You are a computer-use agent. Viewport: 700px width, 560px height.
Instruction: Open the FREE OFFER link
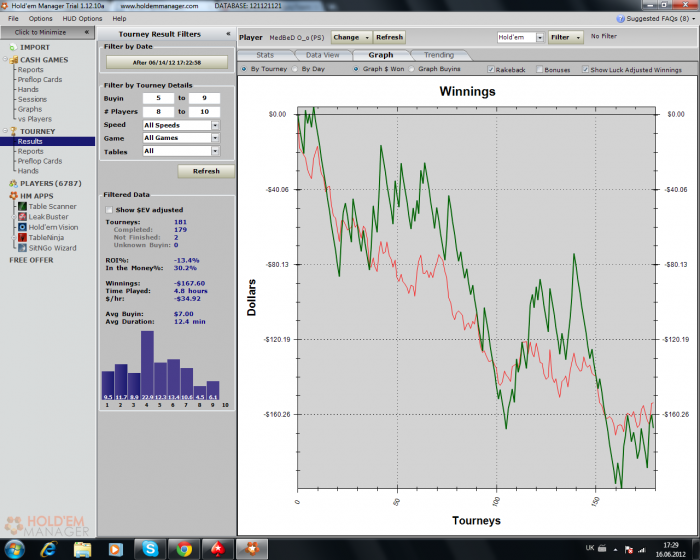pyautogui.click(x=31, y=260)
